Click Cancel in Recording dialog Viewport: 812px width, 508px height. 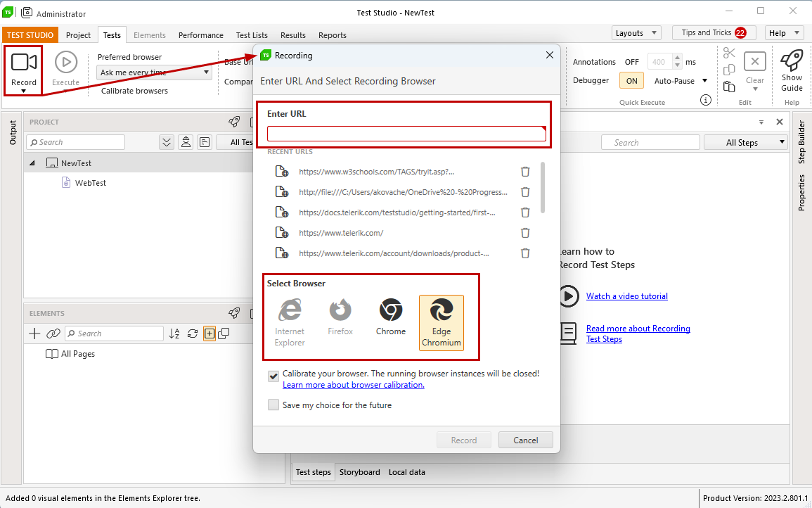coord(526,440)
